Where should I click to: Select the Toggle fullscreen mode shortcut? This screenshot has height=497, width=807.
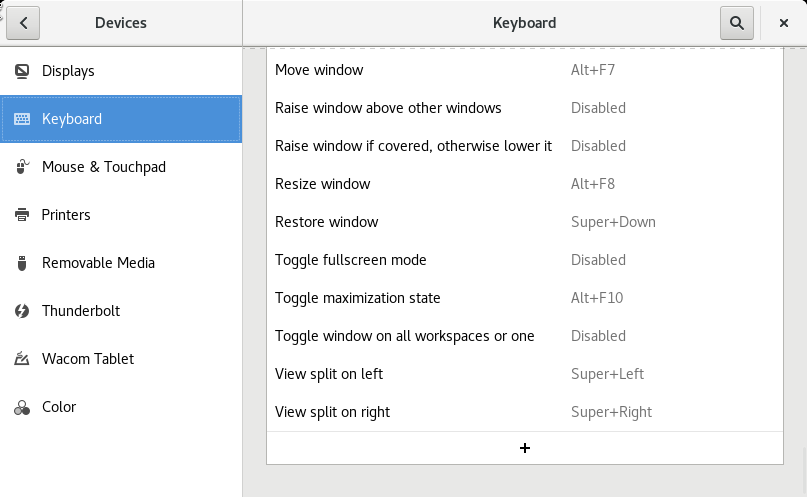(x=524, y=260)
